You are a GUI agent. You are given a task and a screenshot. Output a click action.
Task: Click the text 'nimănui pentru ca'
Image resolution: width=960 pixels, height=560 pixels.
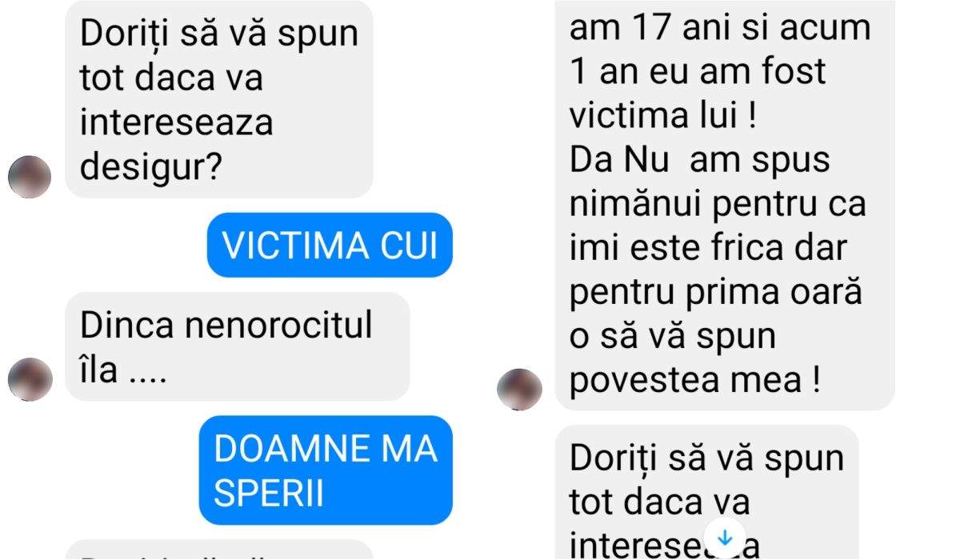tap(718, 205)
